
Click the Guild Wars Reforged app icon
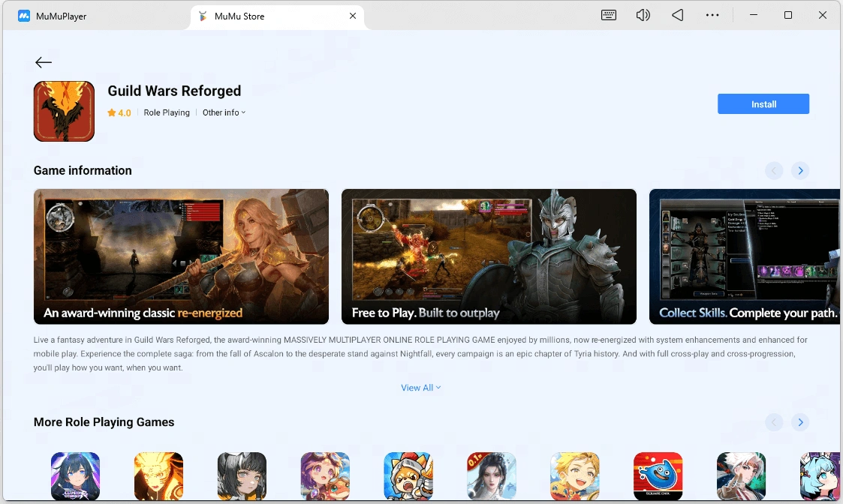pyautogui.click(x=64, y=111)
